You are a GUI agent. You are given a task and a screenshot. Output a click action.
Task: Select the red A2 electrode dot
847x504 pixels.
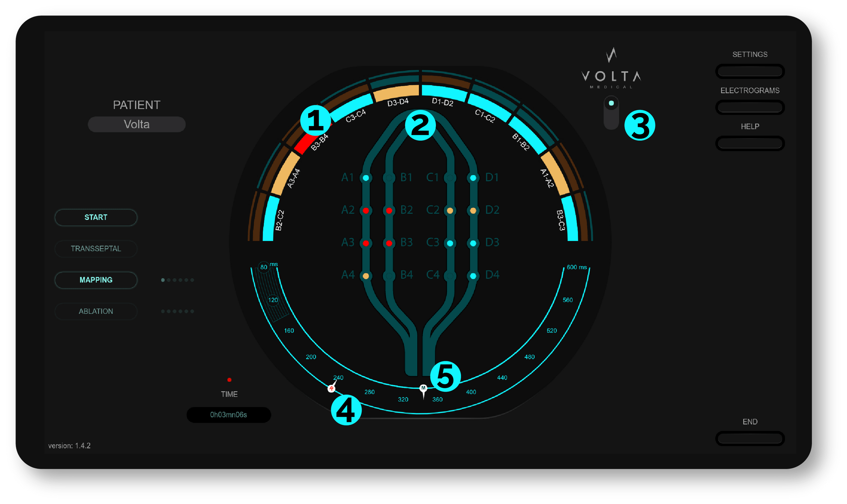click(x=366, y=211)
